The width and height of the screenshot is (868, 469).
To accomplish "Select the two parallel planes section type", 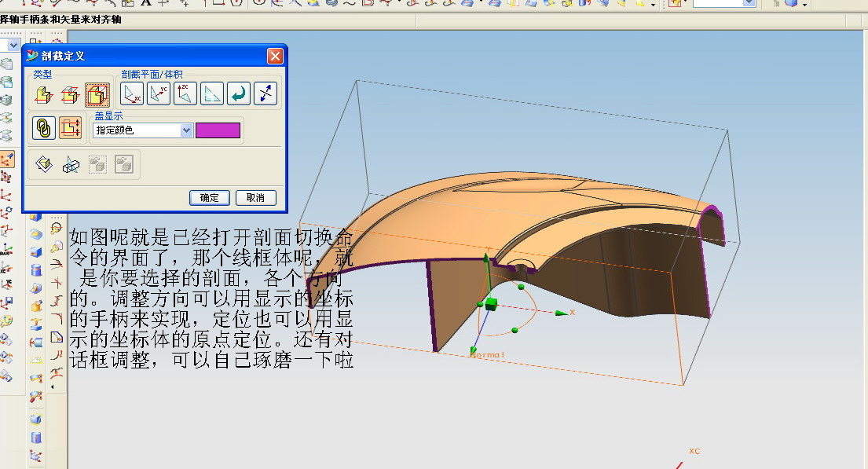I will [70, 95].
